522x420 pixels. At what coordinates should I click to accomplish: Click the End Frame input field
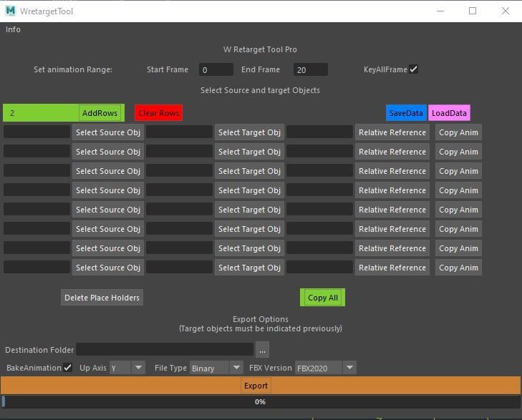(x=310, y=69)
